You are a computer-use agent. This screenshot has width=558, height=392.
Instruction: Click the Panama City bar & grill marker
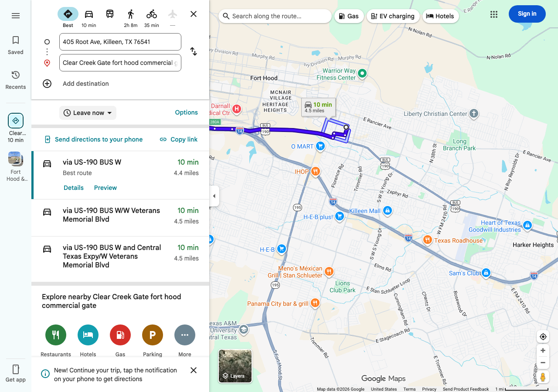(x=315, y=303)
